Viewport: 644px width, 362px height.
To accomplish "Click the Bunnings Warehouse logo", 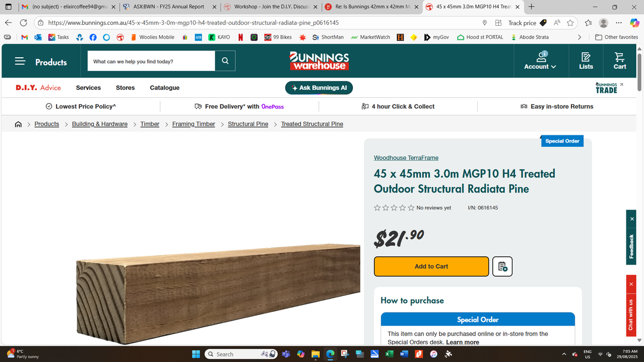I will pyautogui.click(x=319, y=61).
